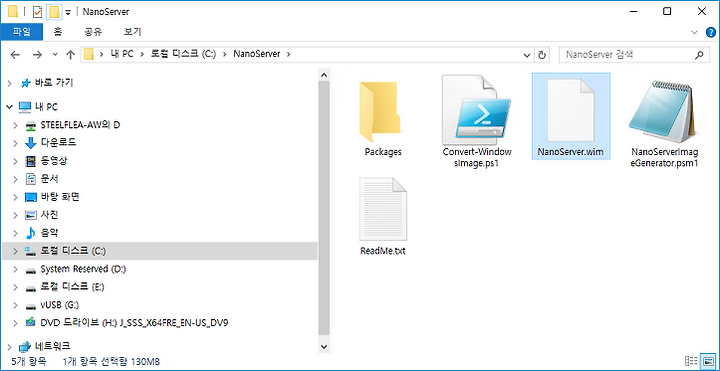This screenshot has height=371, width=720.
Task: Select DVD 드라이브 (H:) in tree
Action: (134, 323)
